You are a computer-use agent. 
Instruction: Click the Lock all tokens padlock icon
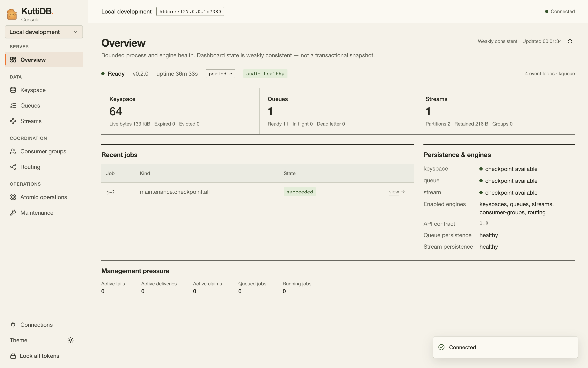tap(13, 356)
